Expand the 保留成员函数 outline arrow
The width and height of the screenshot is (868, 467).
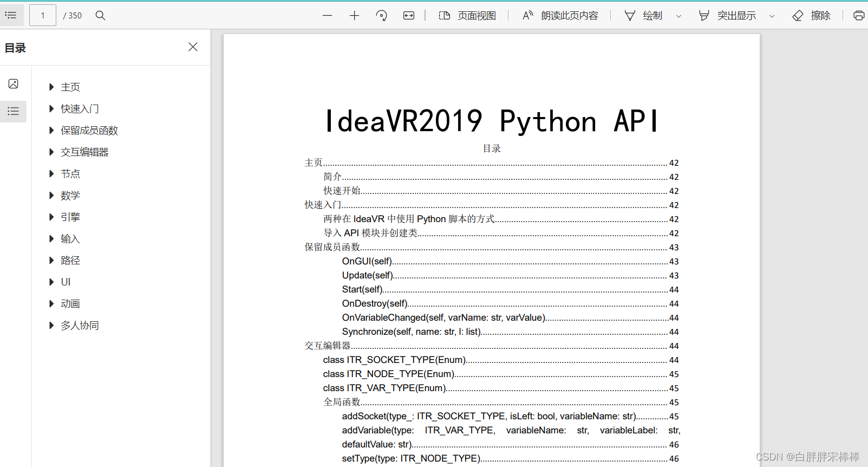51,131
